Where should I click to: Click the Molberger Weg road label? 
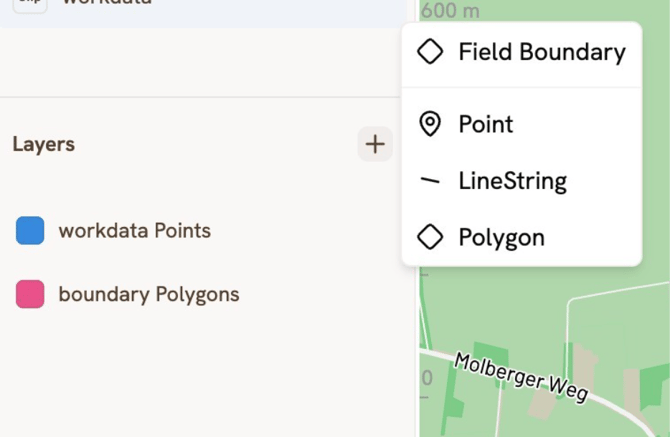pyautogui.click(x=520, y=376)
